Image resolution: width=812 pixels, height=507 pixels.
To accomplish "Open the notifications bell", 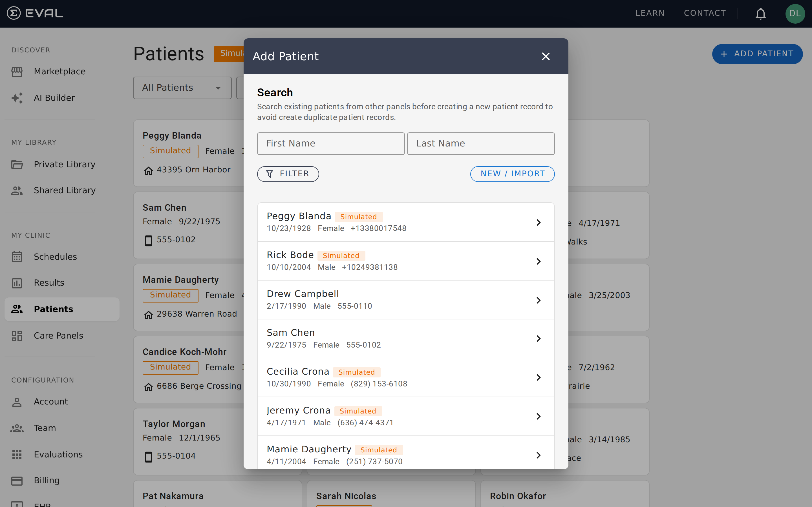I will click(760, 14).
